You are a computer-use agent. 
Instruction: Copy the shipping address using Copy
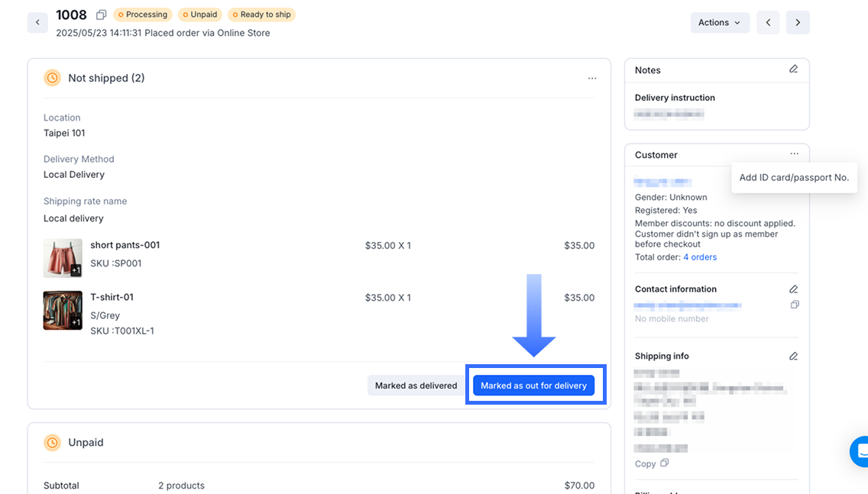[651, 463]
